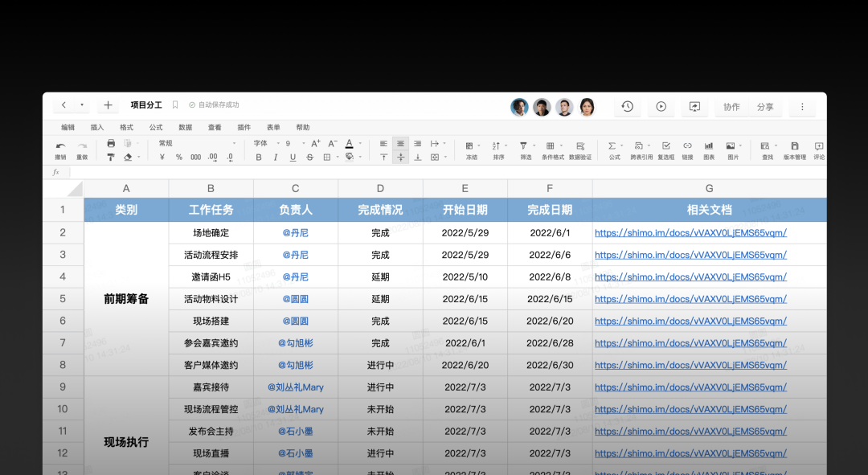Click the 分享 share button
Image resolution: width=868 pixels, height=475 pixels.
tap(765, 107)
